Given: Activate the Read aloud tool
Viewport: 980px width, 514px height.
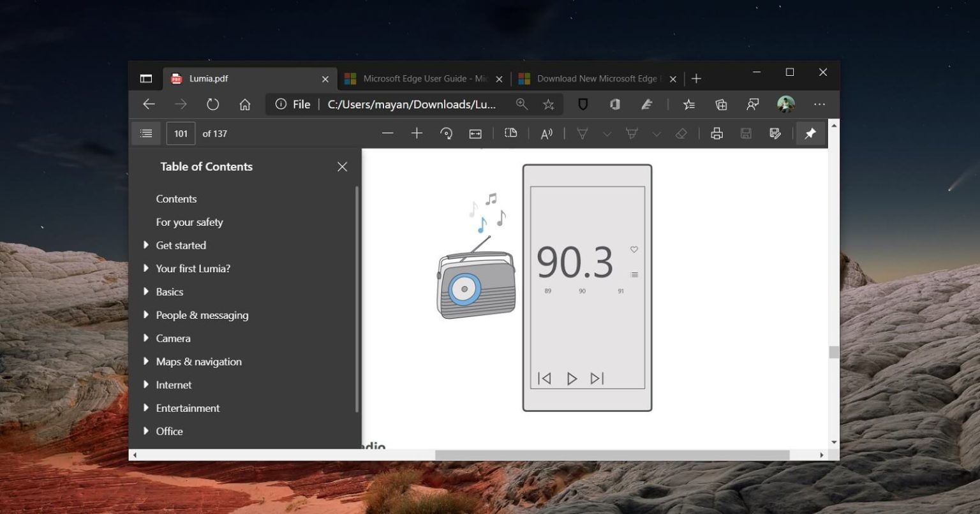Looking at the screenshot, I should pos(546,133).
